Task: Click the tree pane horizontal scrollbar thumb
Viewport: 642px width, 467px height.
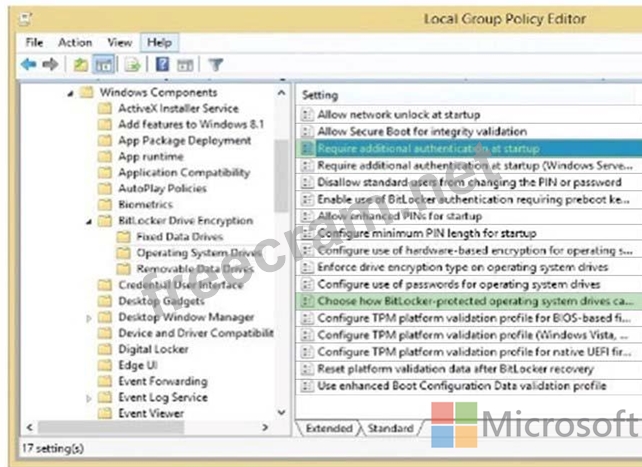Action: pyautogui.click(x=111, y=428)
